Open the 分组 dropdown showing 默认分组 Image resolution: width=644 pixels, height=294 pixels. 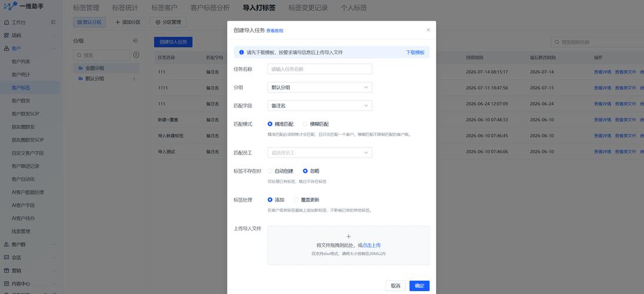point(320,87)
